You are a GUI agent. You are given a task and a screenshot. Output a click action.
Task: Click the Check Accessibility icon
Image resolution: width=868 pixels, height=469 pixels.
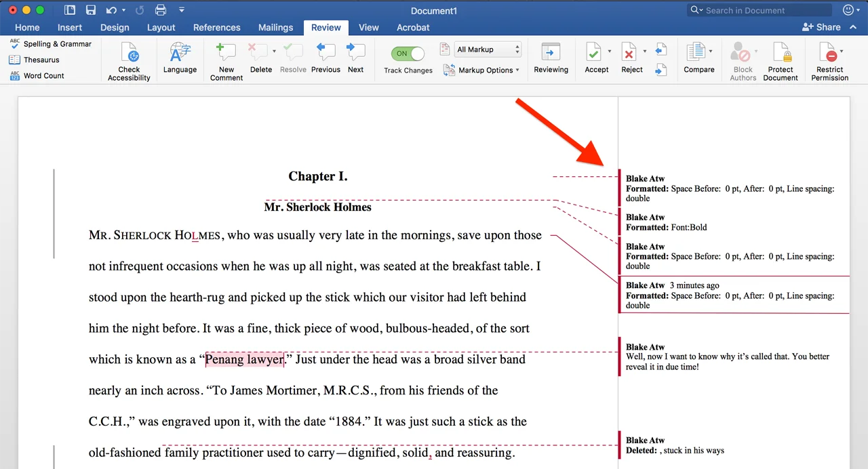[x=129, y=54]
